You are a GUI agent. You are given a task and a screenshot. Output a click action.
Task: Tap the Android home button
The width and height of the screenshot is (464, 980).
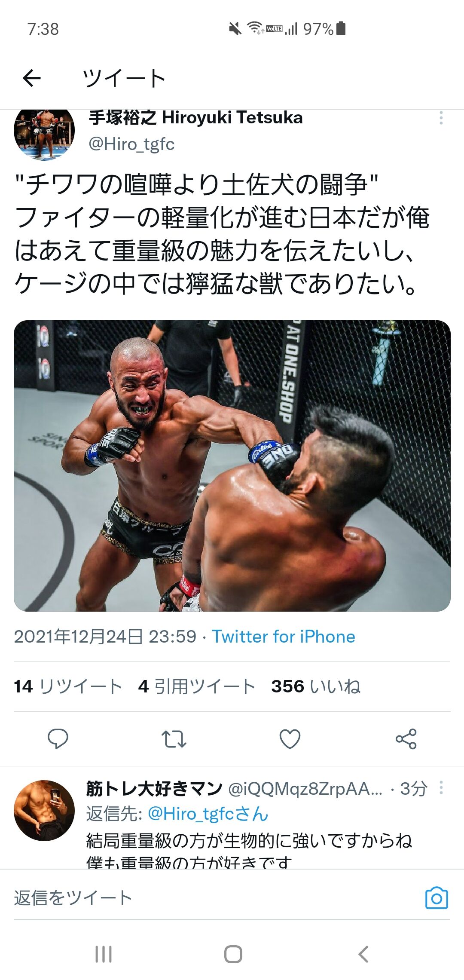pyautogui.click(x=233, y=954)
